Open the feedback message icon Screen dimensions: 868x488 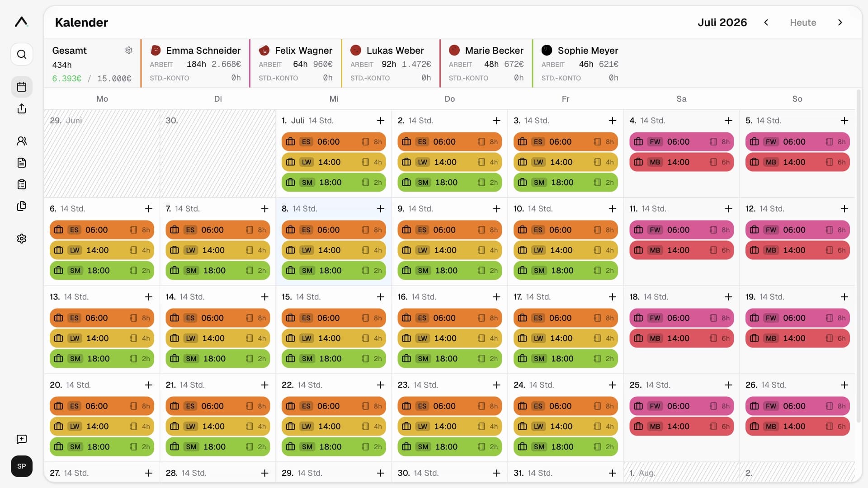22,439
